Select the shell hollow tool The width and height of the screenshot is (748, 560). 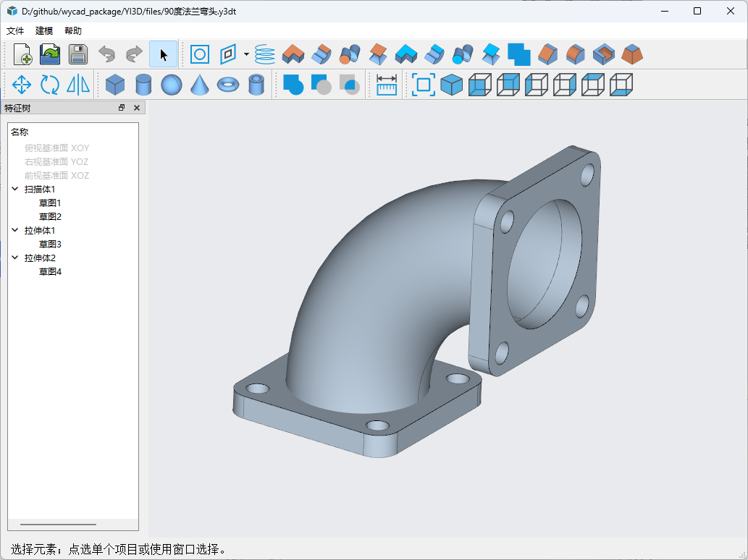coord(604,54)
